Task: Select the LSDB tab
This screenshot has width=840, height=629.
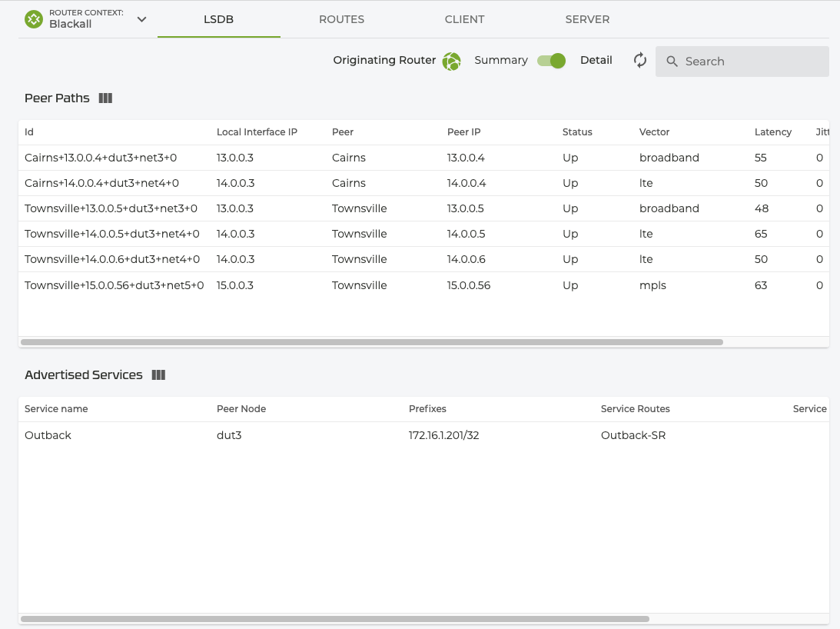Action: click(x=218, y=19)
